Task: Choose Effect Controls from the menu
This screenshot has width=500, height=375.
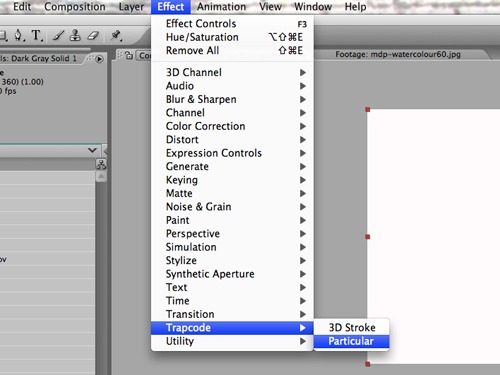Action: coord(232,24)
